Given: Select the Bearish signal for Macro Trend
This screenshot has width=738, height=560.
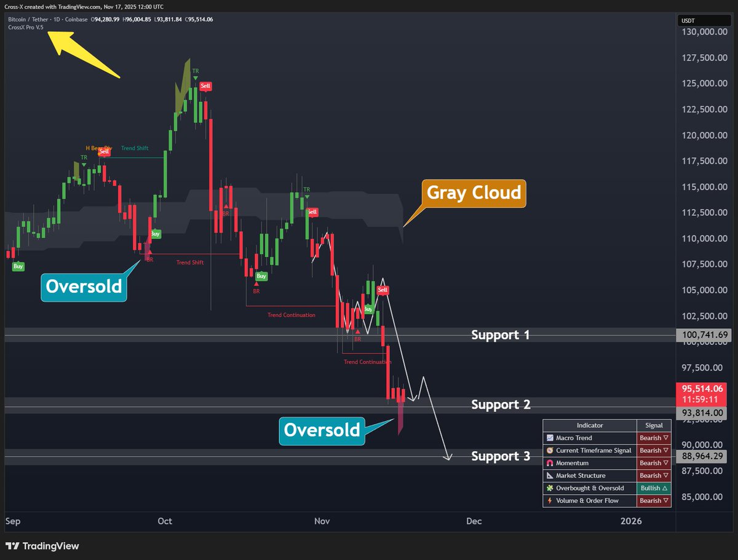Looking at the screenshot, I should coord(653,438).
